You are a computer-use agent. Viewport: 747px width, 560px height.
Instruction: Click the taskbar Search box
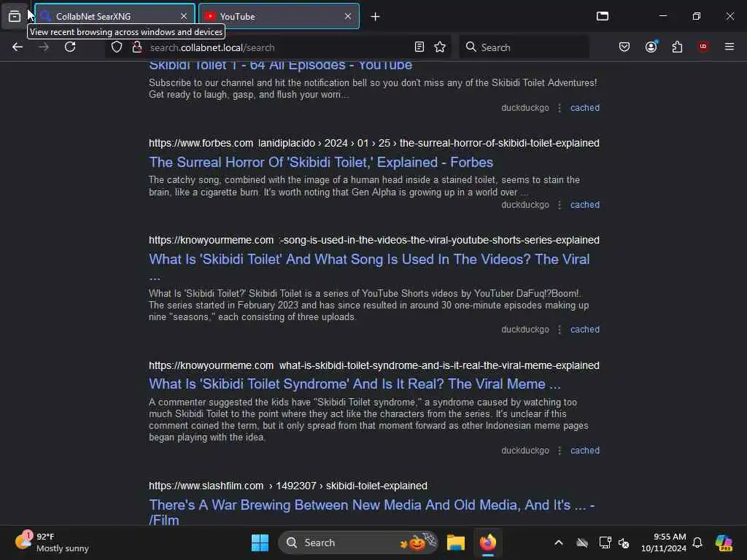pyautogui.click(x=358, y=542)
